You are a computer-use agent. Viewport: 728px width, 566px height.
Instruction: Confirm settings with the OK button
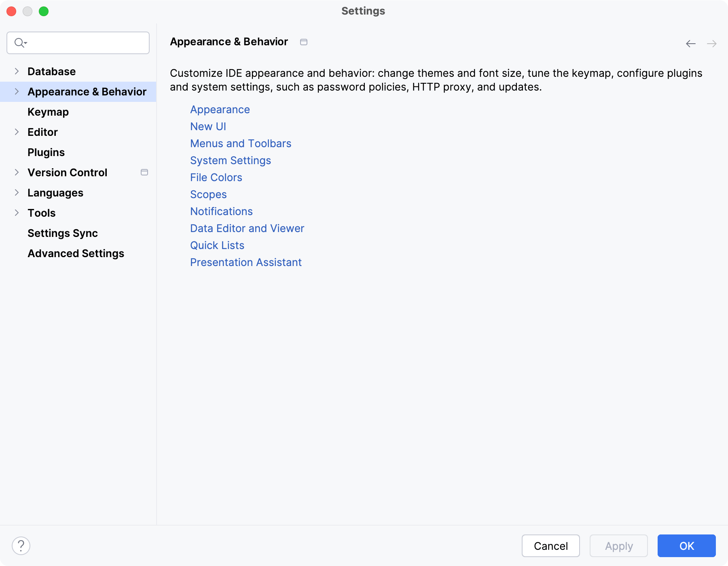click(686, 546)
